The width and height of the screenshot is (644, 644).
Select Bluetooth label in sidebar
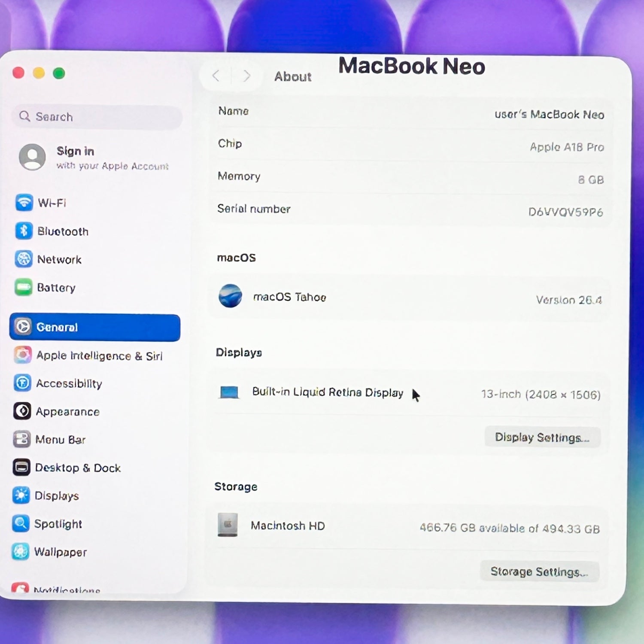(63, 231)
